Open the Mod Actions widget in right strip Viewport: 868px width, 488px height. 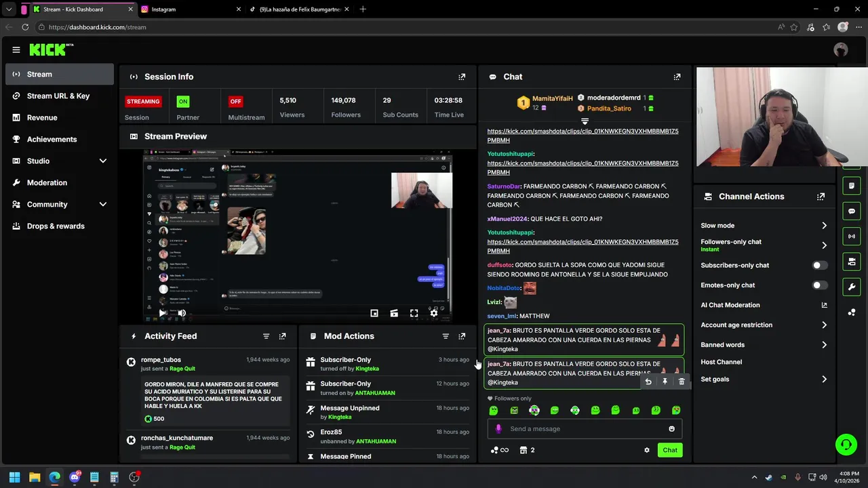pos(852,186)
